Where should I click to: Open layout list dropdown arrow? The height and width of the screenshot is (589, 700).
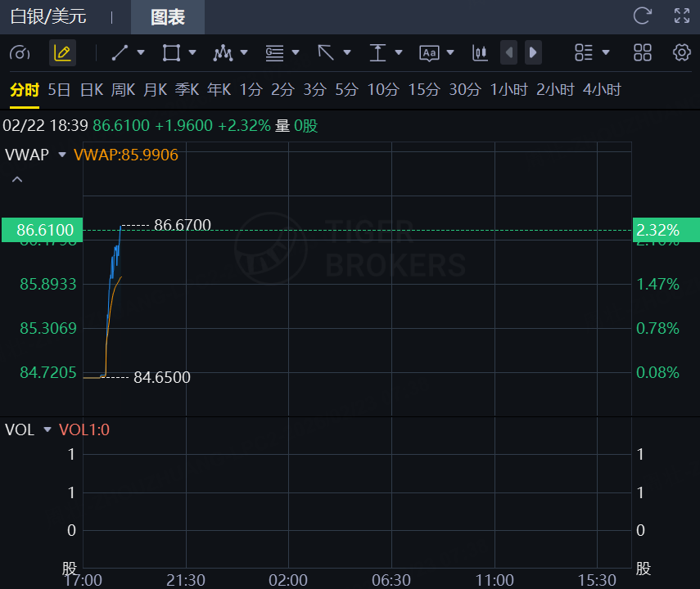tap(606, 52)
